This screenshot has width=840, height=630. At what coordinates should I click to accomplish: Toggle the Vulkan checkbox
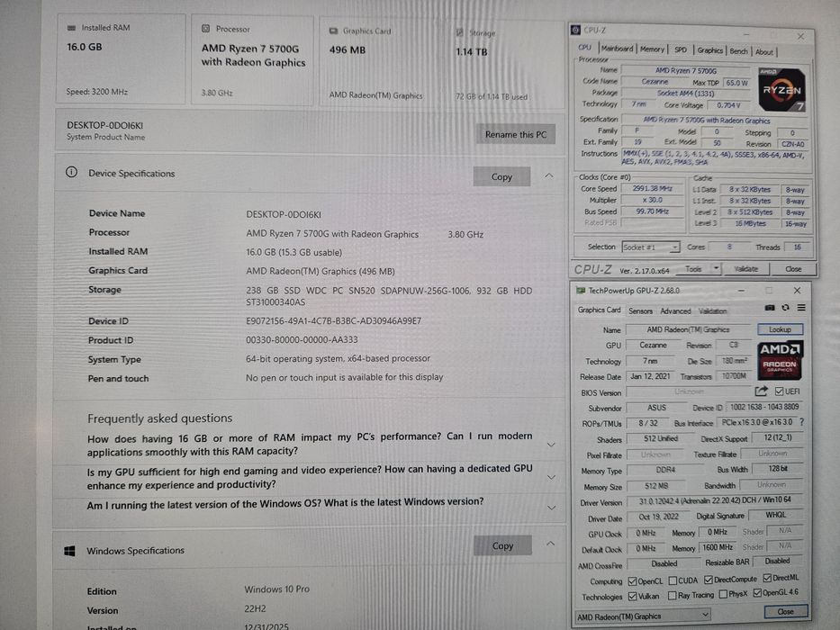(x=632, y=596)
